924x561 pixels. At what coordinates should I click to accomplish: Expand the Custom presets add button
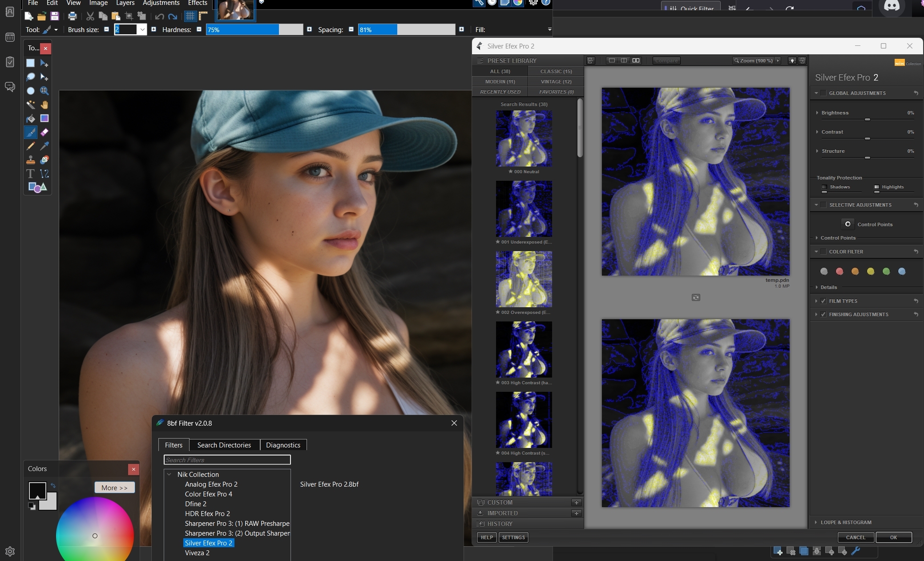tap(577, 502)
